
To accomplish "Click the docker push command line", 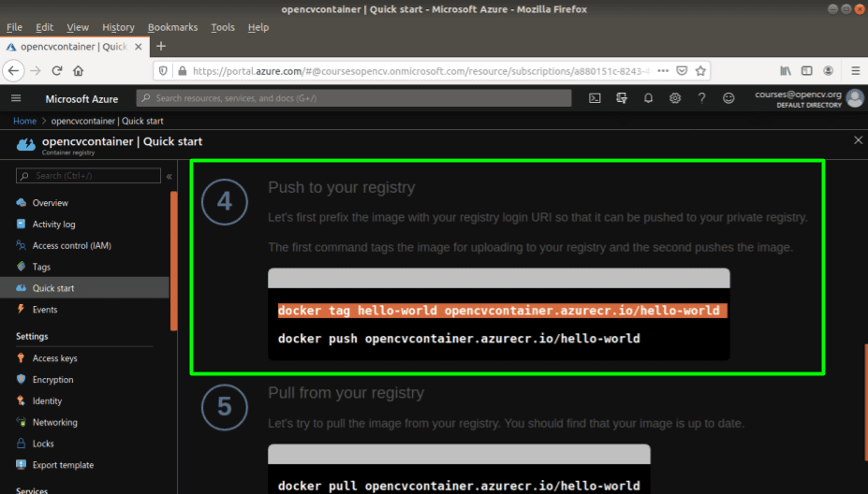I will [x=459, y=339].
